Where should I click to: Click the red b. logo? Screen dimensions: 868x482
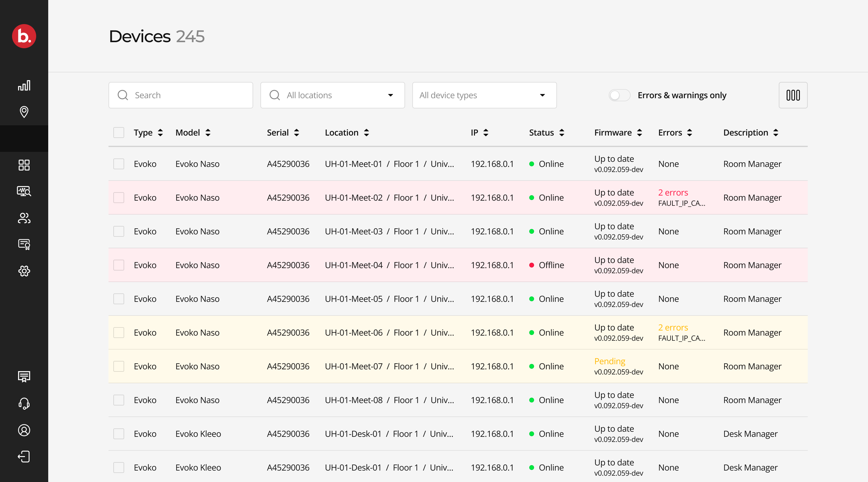point(24,36)
